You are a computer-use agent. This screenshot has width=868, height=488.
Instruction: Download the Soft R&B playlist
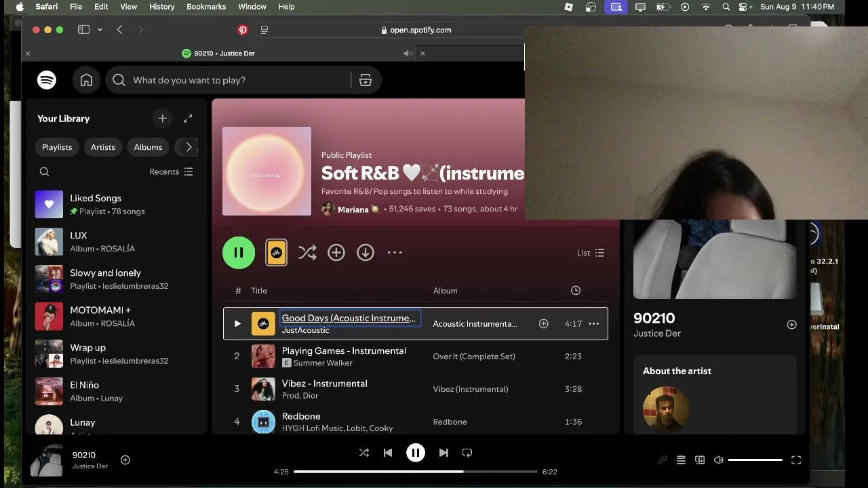point(366,253)
